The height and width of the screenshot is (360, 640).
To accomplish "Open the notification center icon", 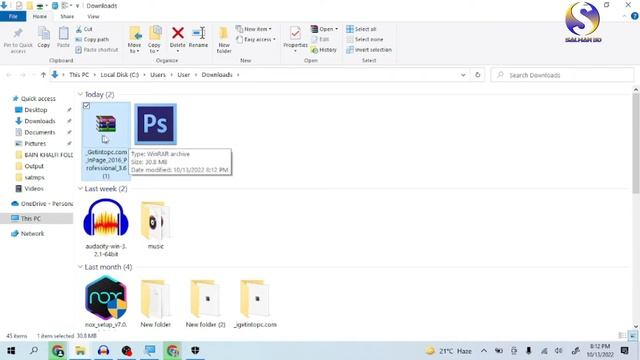I will [624, 351].
